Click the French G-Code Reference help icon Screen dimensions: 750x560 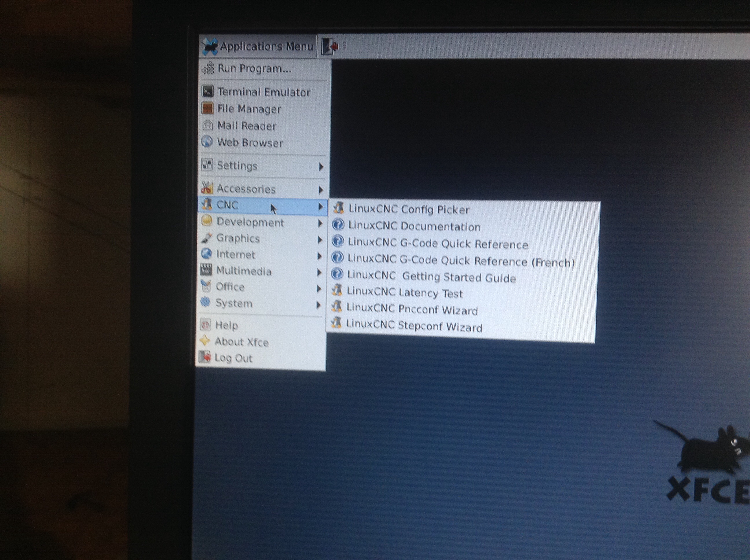coord(338,257)
